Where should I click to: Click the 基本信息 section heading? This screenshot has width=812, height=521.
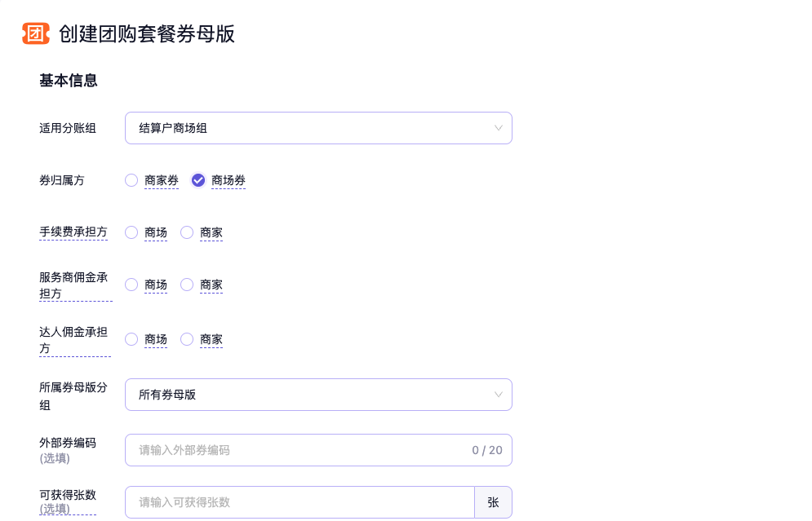click(69, 81)
